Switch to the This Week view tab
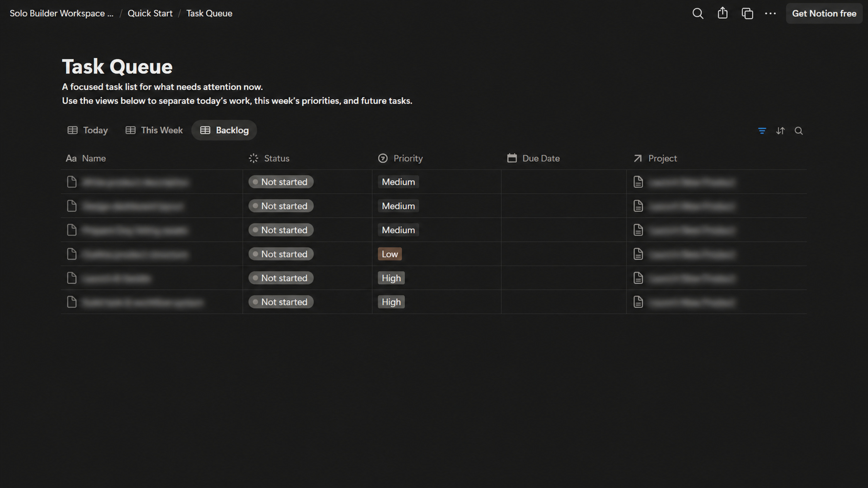 154,130
